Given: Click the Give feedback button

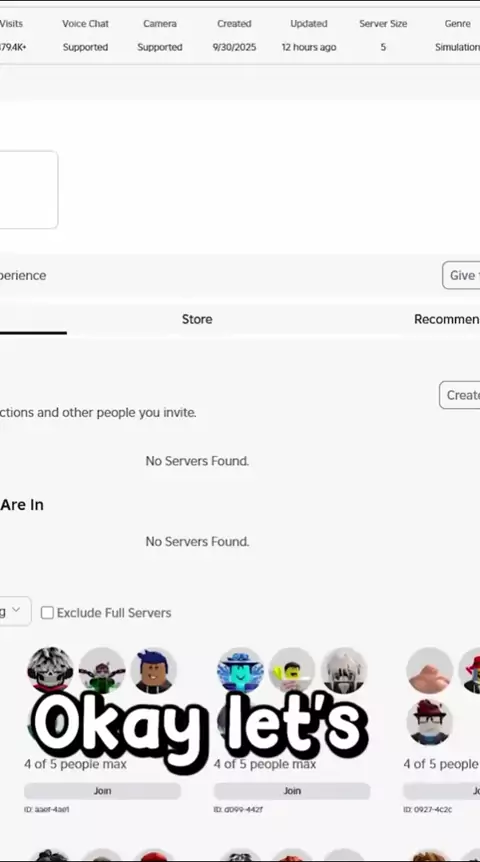Looking at the screenshot, I should pyautogui.click(x=461, y=275).
